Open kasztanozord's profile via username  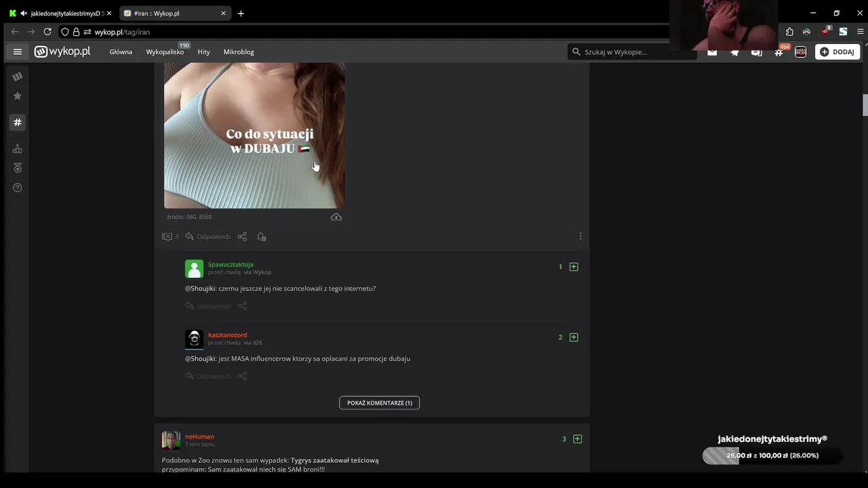click(x=227, y=335)
